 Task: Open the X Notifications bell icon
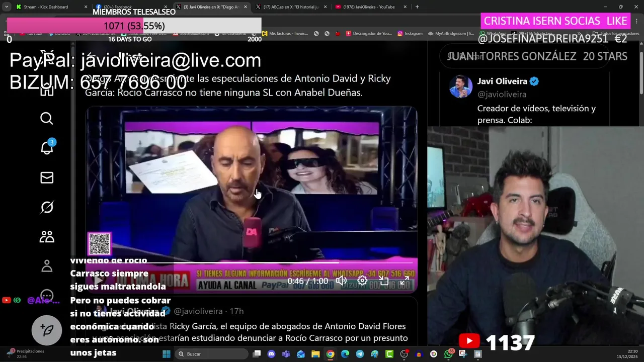pyautogui.click(x=47, y=148)
